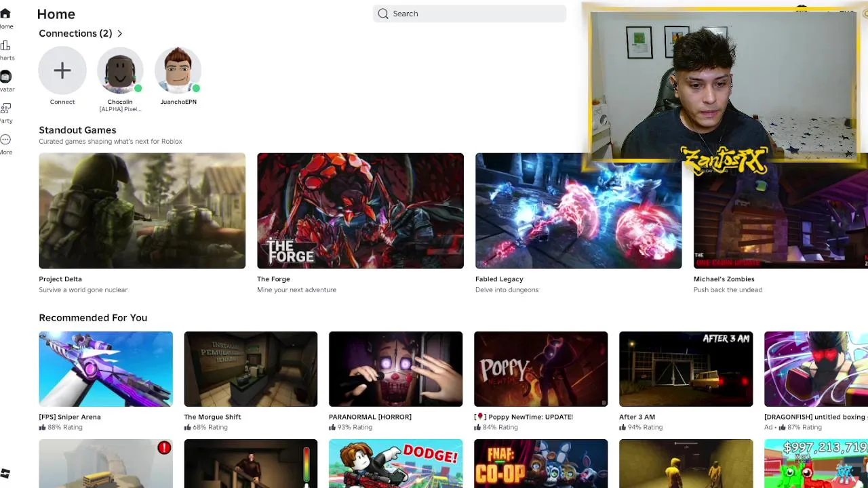The width and height of the screenshot is (868, 488).
Task: Click the Project Delta title link
Action: 60,279
